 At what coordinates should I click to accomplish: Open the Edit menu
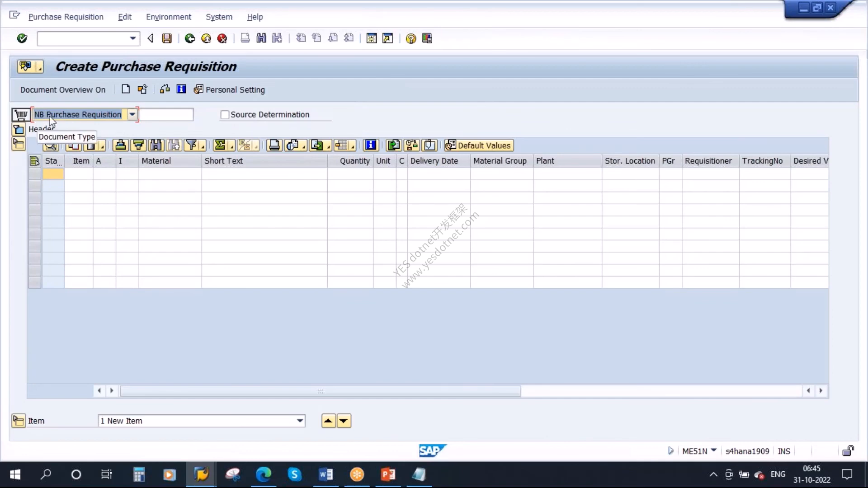(x=125, y=17)
